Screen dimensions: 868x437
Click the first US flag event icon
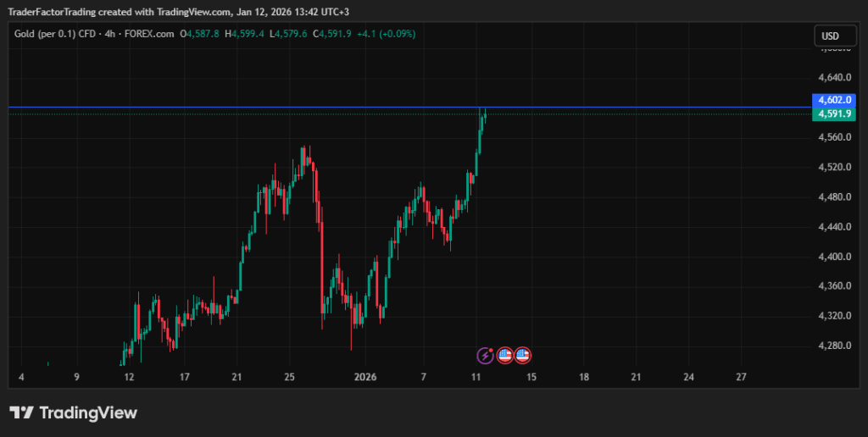coord(504,356)
